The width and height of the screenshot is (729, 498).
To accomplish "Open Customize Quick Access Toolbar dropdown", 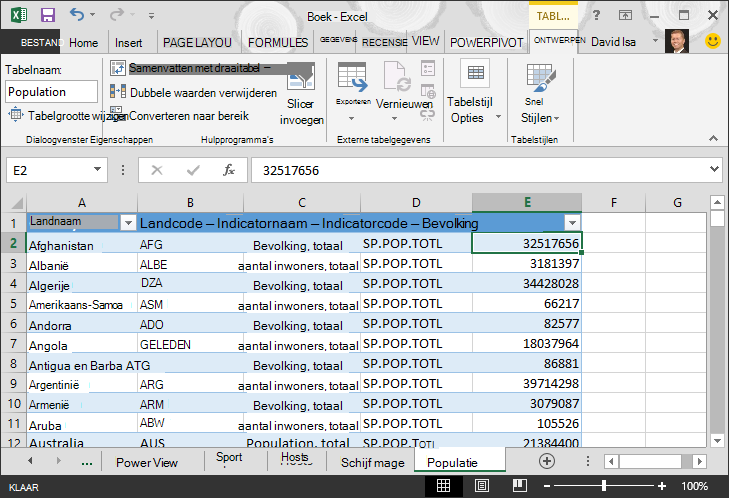I will tap(151, 16).
